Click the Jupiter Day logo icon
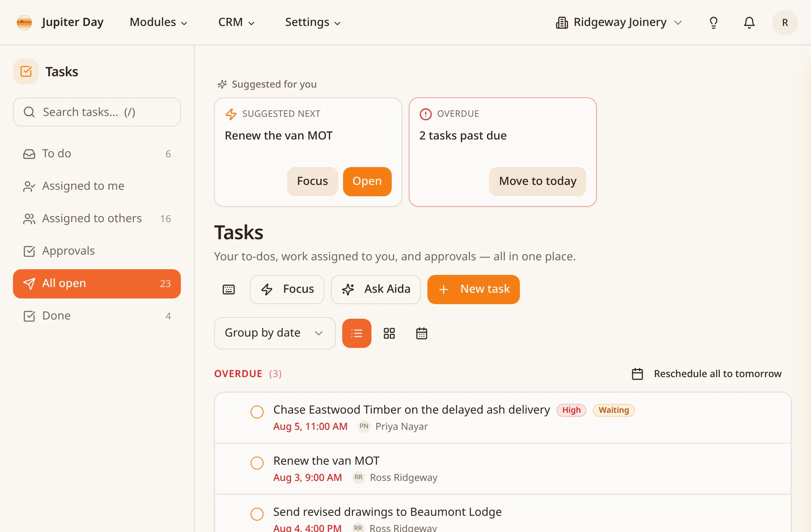Image resolution: width=811 pixels, height=532 pixels. coord(24,22)
